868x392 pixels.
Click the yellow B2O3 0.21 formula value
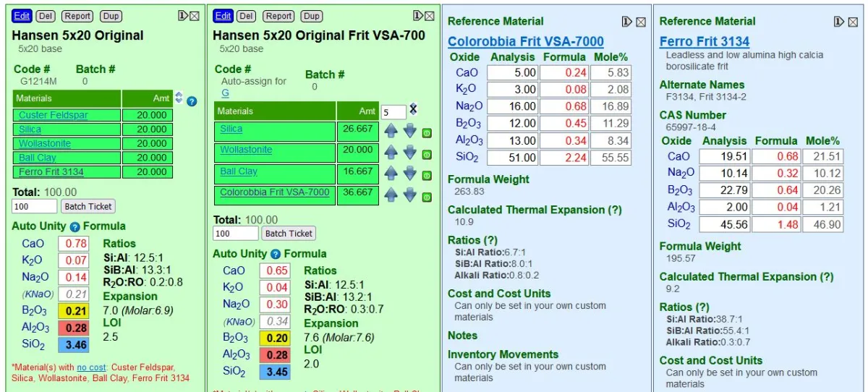pos(74,311)
